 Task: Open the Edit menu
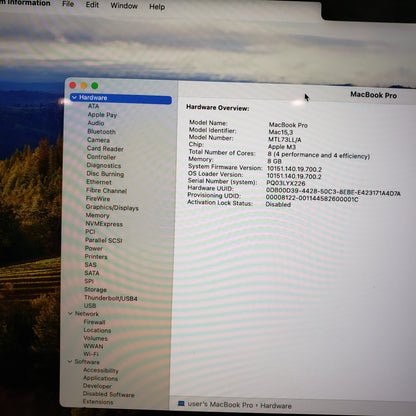[92, 5]
